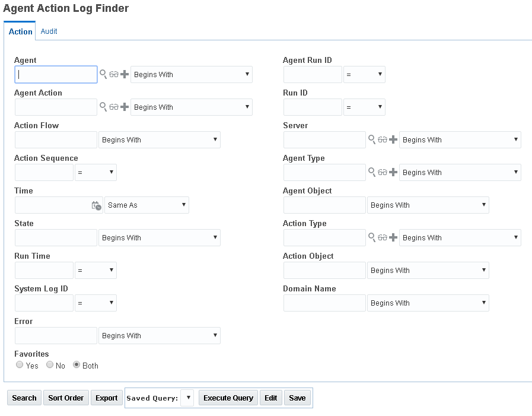The height and width of the screenshot is (416, 532).
Task: Click the plus icon beside Agent Action
Action: click(125, 107)
